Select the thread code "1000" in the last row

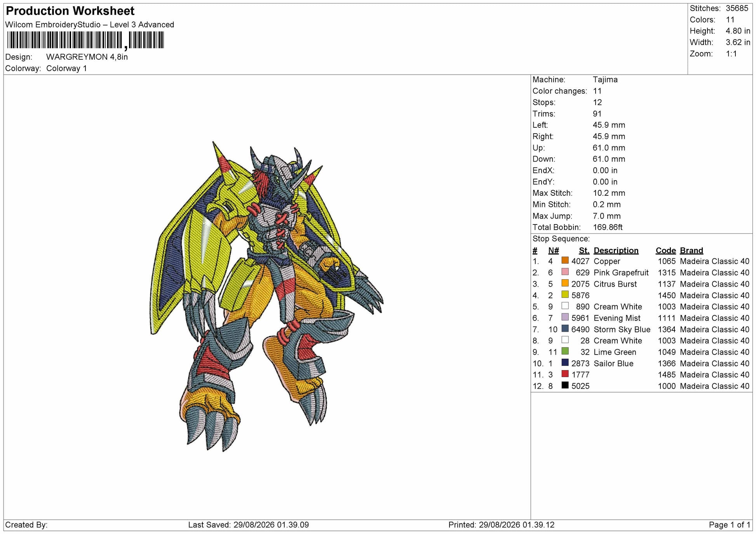667,386
